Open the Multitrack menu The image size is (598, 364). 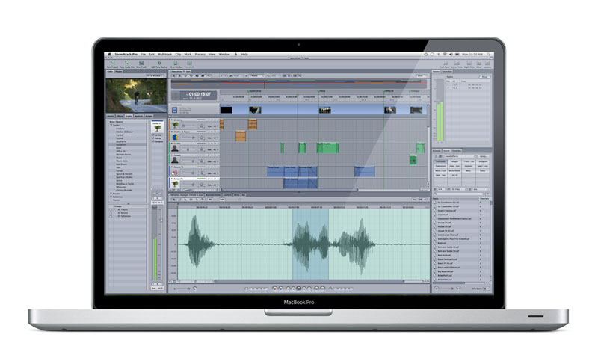(164, 55)
